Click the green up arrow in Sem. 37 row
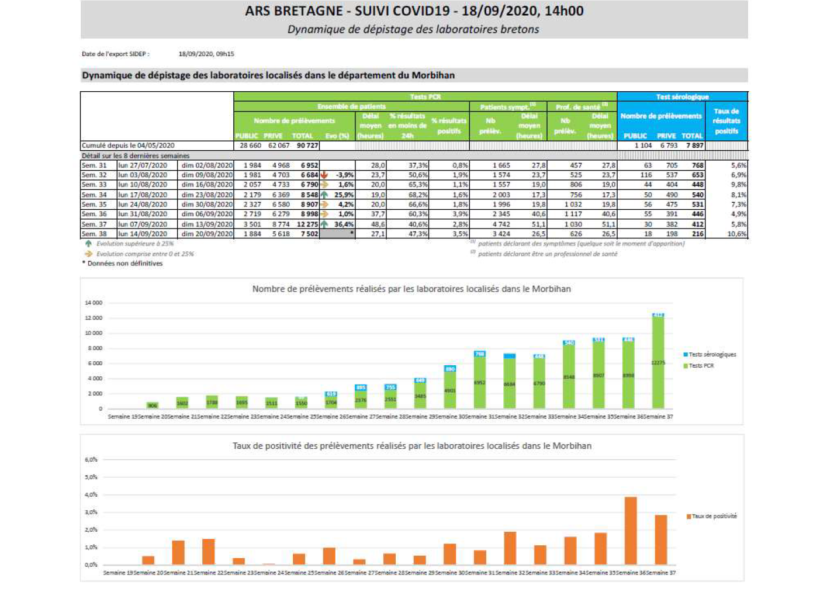 pyautogui.click(x=324, y=224)
